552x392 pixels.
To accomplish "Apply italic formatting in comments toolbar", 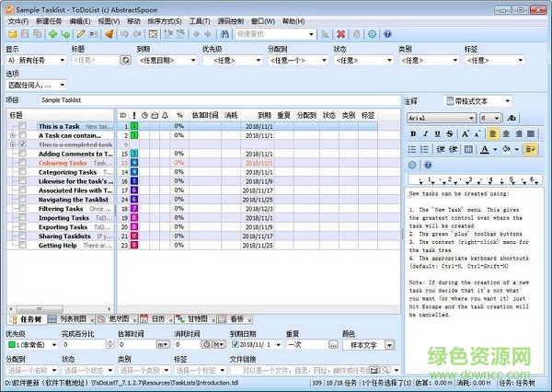I will [x=426, y=133].
